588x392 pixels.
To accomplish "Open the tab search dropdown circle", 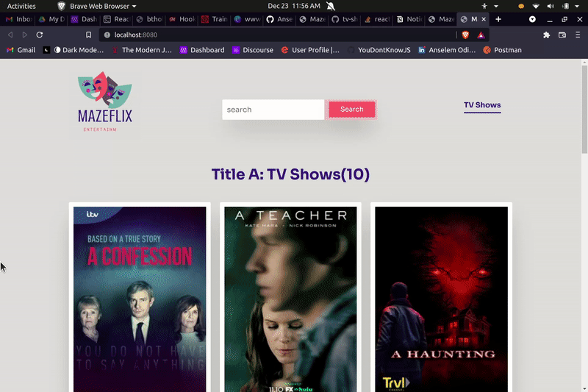I will pyautogui.click(x=532, y=19).
